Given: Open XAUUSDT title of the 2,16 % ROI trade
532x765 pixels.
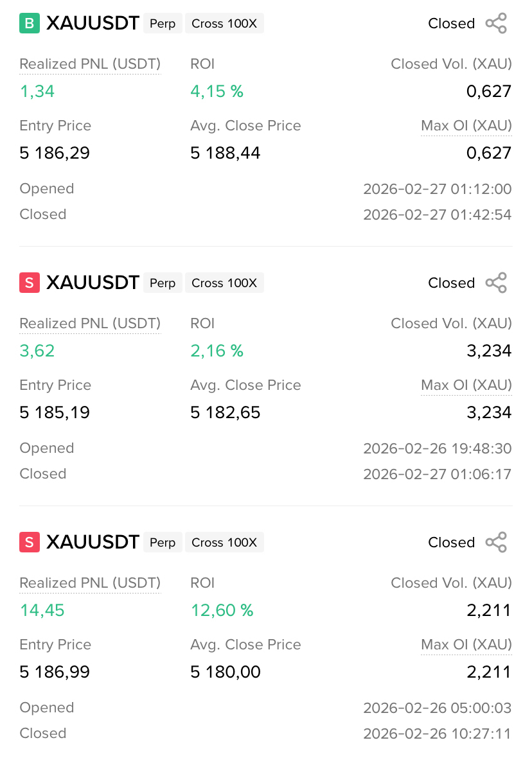Looking at the screenshot, I should click(93, 283).
